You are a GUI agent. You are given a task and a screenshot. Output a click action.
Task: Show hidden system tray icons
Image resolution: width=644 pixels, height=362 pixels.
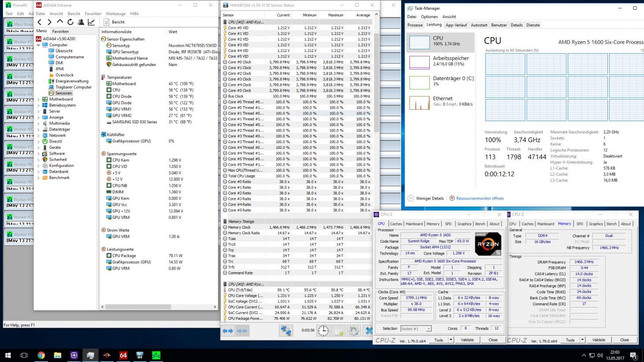[584, 355]
